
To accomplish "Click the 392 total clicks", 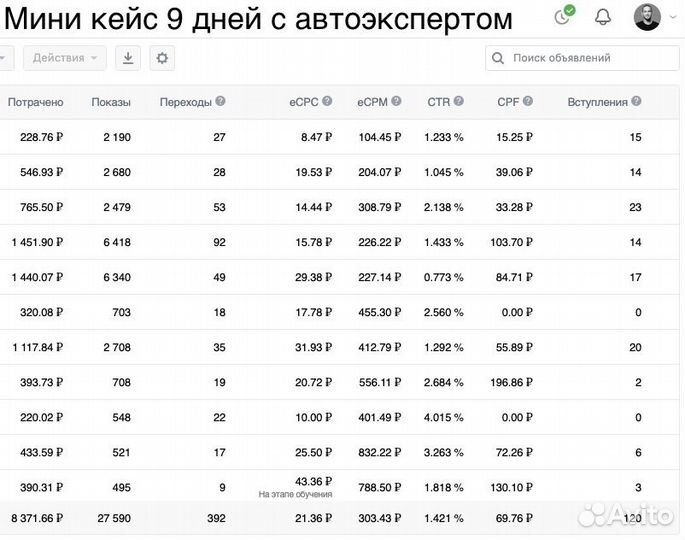I will (217, 518).
